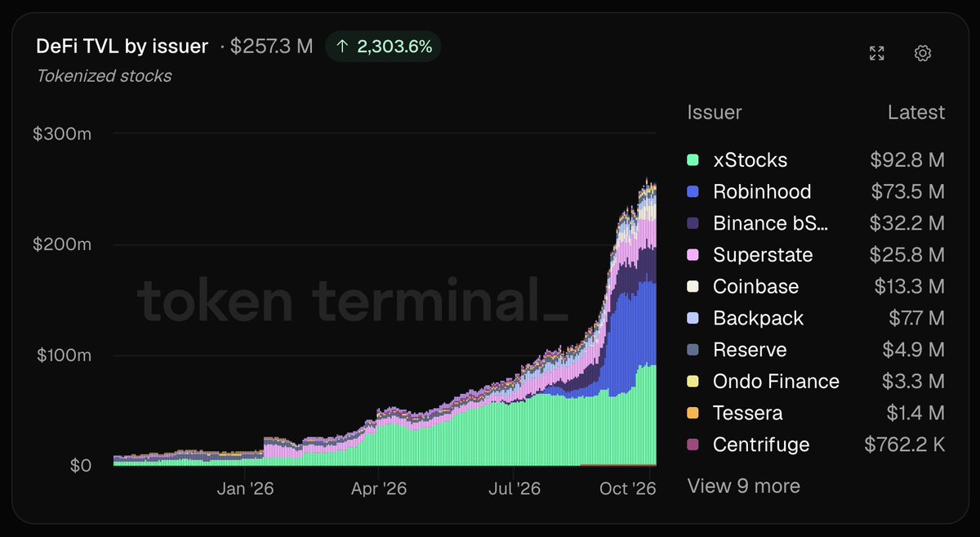This screenshot has width=980, height=537.
Task: Click the $92.8 M xStocks value
Action: point(907,160)
